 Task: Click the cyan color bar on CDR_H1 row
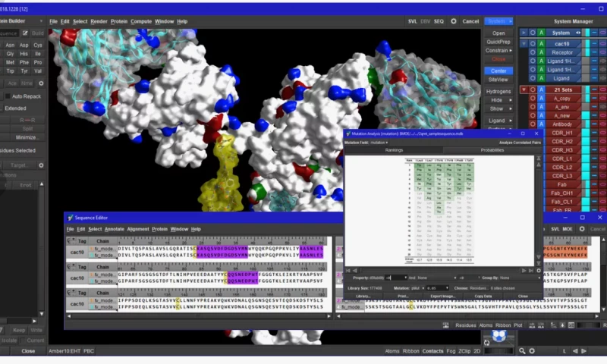pos(586,133)
